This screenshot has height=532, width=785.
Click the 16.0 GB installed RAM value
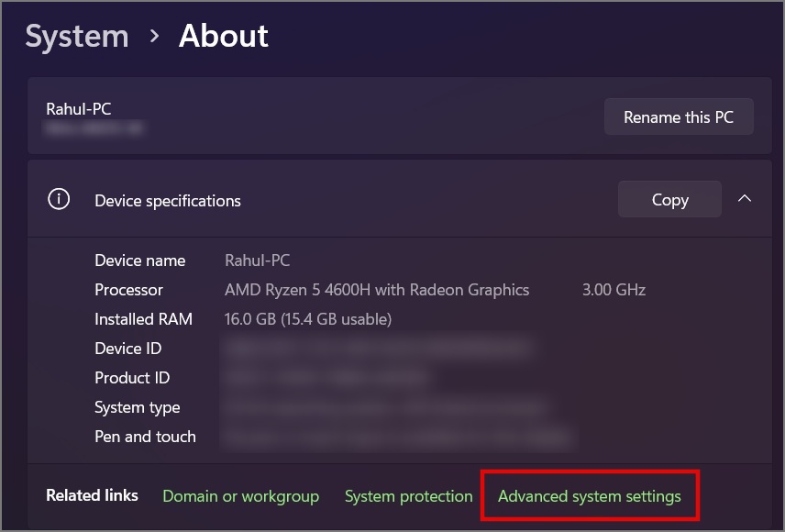click(308, 319)
